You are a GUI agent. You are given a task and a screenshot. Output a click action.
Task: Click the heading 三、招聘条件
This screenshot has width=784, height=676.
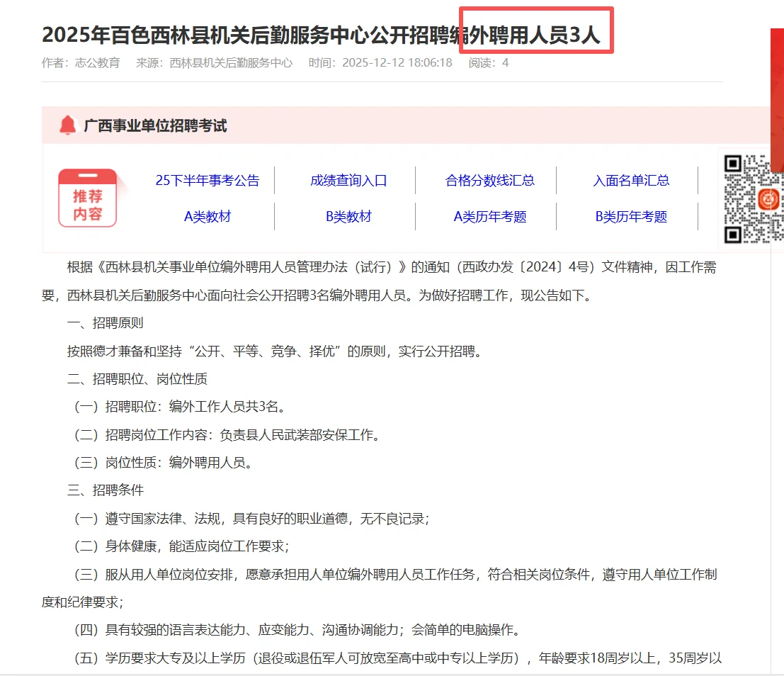tap(106, 490)
